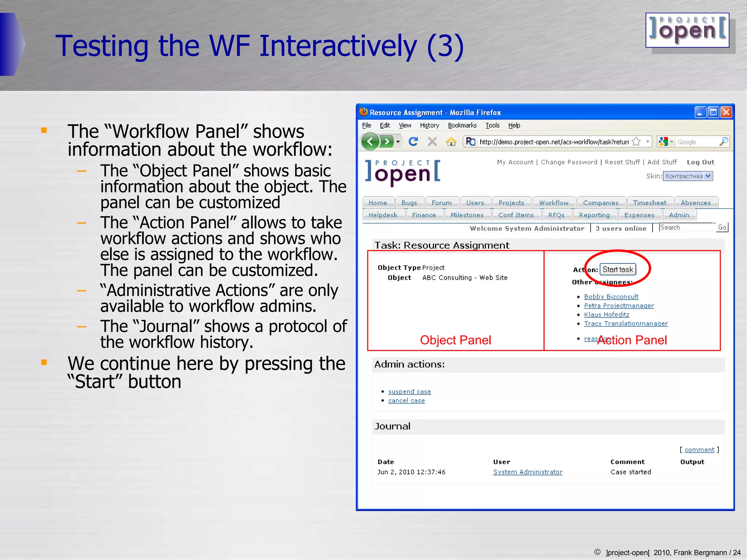Open the back/forward history dropdown arrow
This screenshot has height=560, width=747.
point(398,142)
